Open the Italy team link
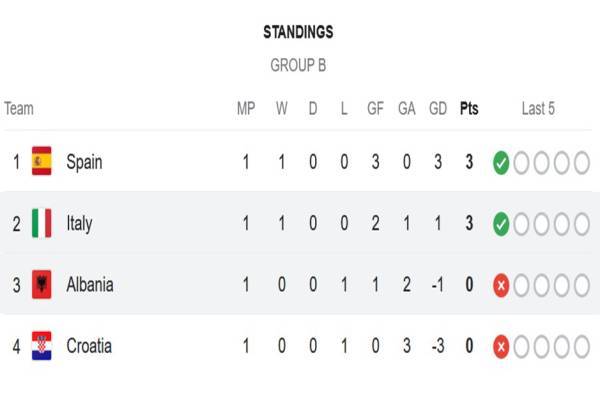Image resolution: width=600 pixels, height=399 pixels. [x=79, y=223]
